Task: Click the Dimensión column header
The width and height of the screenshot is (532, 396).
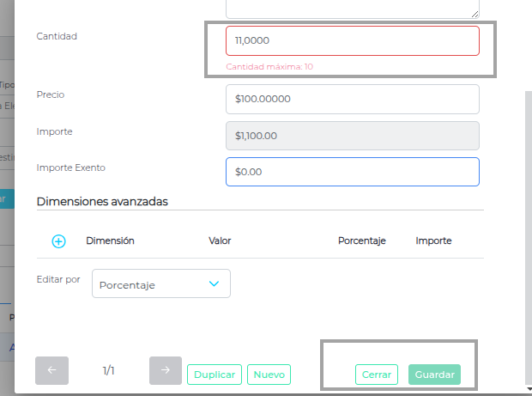Action: pyautogui.click(x=110, y=241)
